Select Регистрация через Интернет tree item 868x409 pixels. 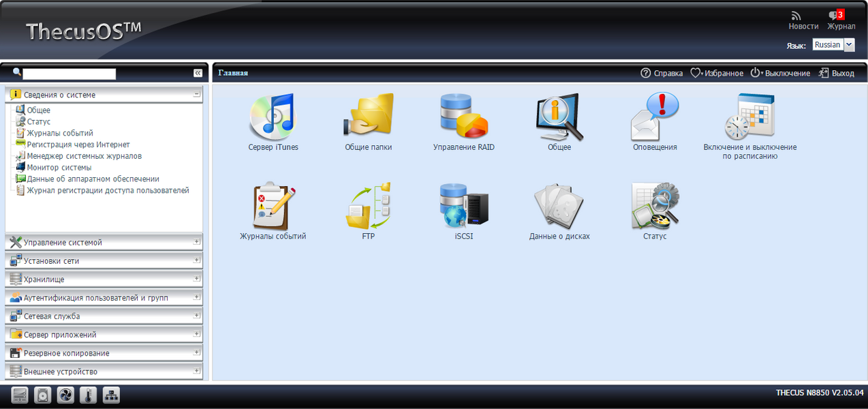pos(78,145)
